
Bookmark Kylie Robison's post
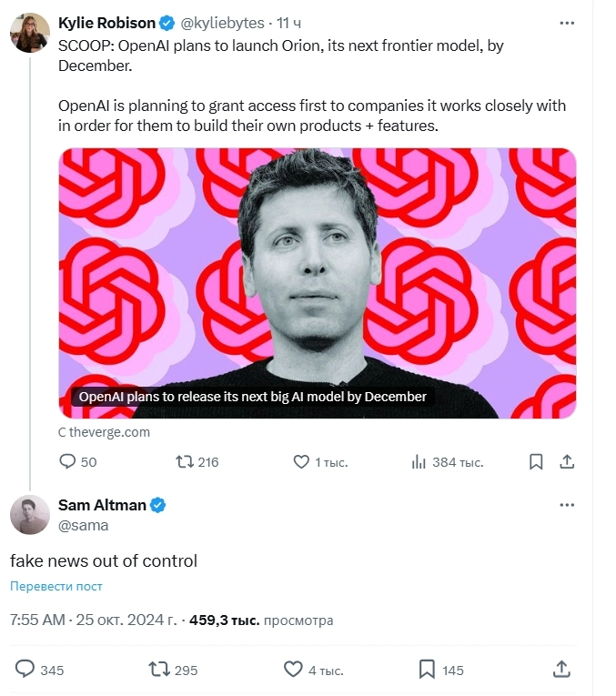[x=536, y=462]
